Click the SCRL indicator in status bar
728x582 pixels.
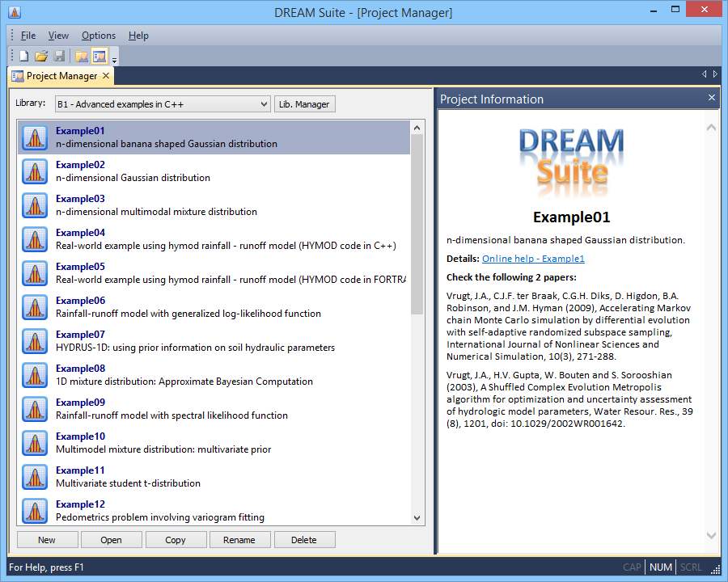691,567
